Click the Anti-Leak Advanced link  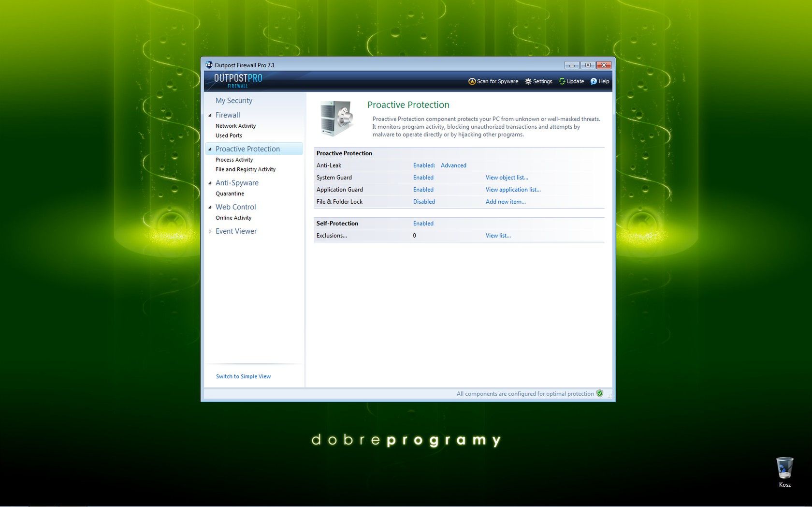[x=453, y=165]
